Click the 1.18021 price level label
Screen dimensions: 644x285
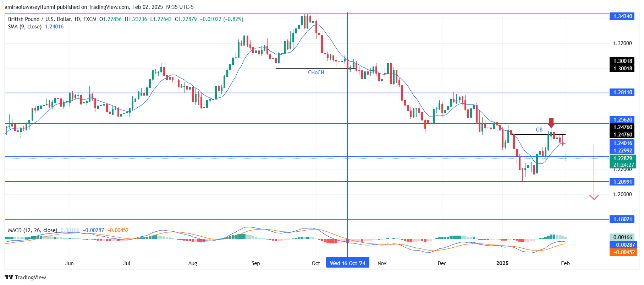point(623,219)
